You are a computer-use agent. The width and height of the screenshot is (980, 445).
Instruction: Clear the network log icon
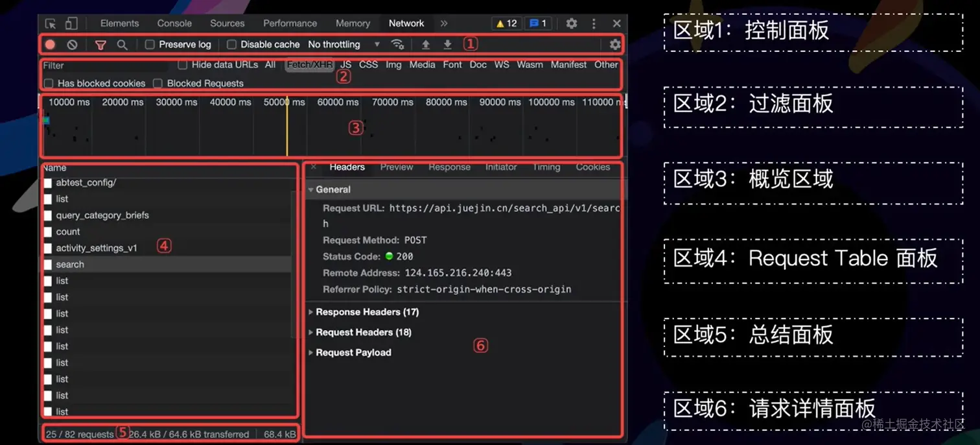[x=73, y=45]
